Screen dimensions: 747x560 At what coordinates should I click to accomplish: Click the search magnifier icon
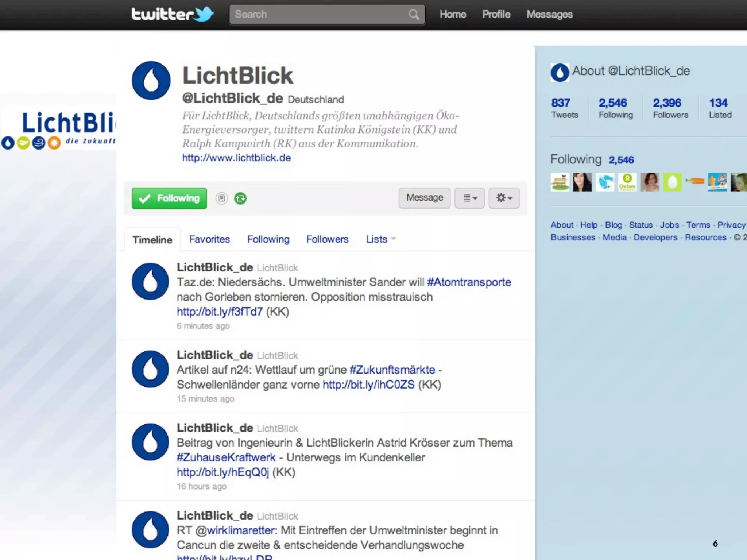[x=414, y=15]
